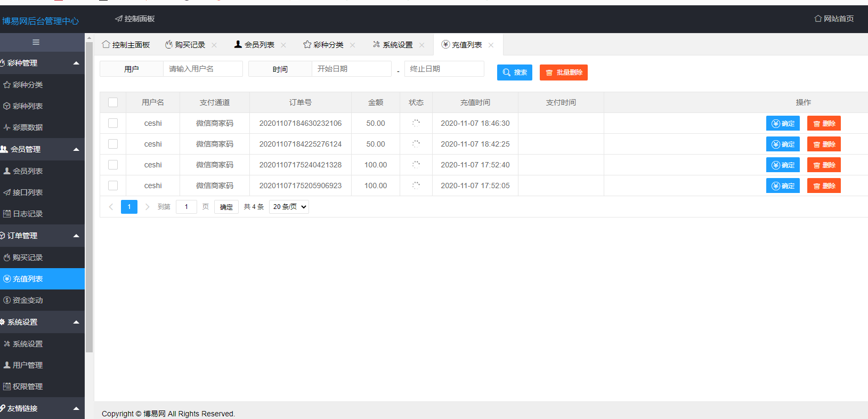
Task: Check the select-all checkbox in table header
Action: 113,102
